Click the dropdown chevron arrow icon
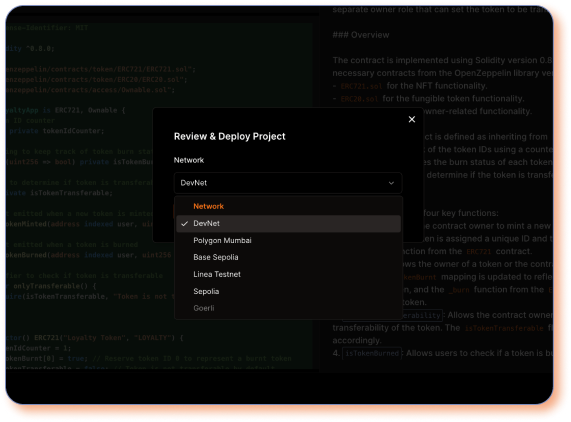571x422 pixels. coord(391,183)
